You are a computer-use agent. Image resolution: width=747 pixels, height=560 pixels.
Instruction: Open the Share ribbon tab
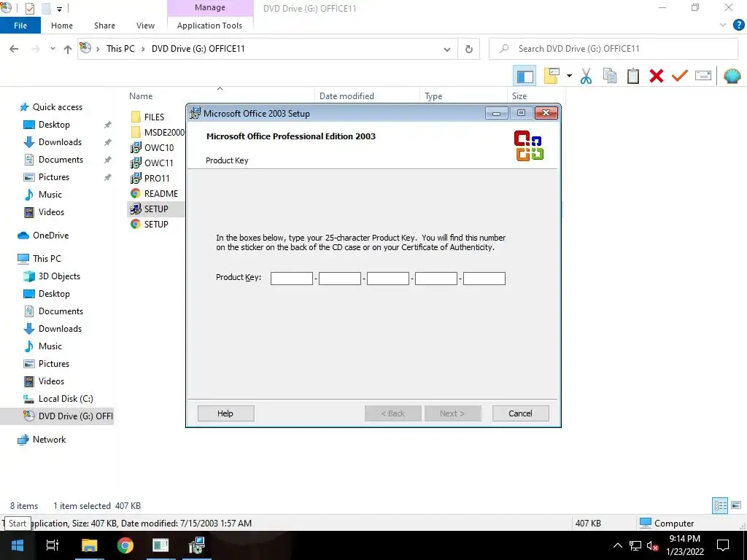click(104, 26)
